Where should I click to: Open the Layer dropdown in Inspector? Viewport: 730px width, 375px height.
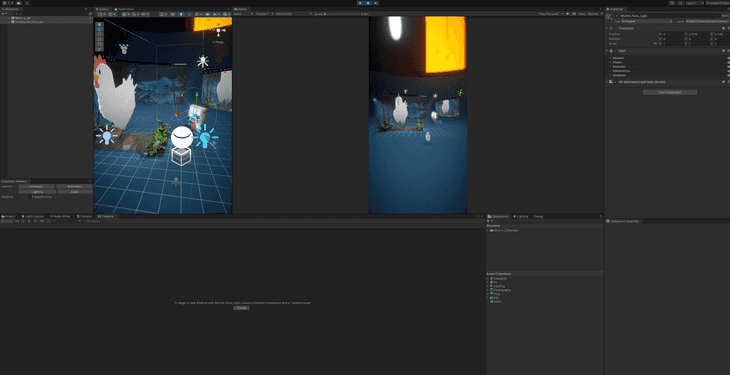point(707,21)
